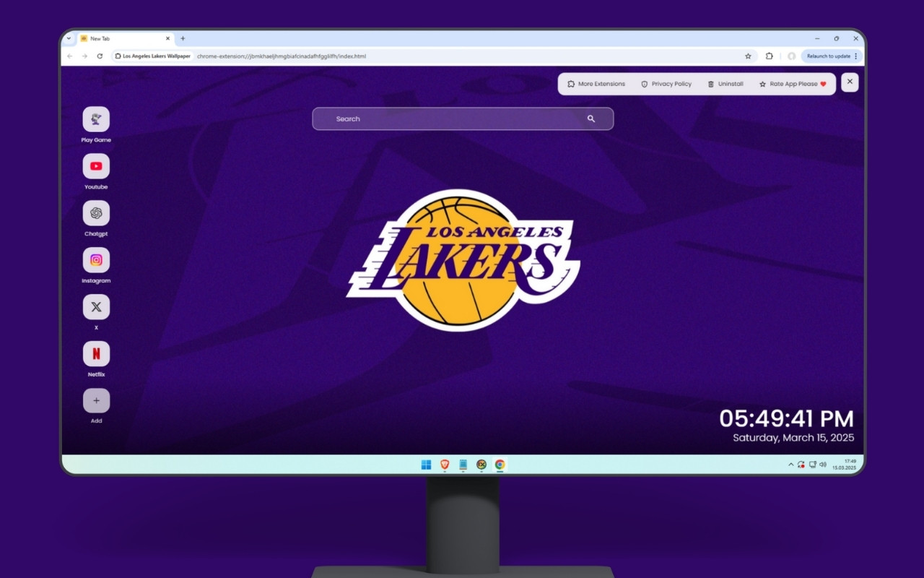Screen dimensions: 924x578
Task: Open Chrome from the taskbar
Action: coord(500,465)
